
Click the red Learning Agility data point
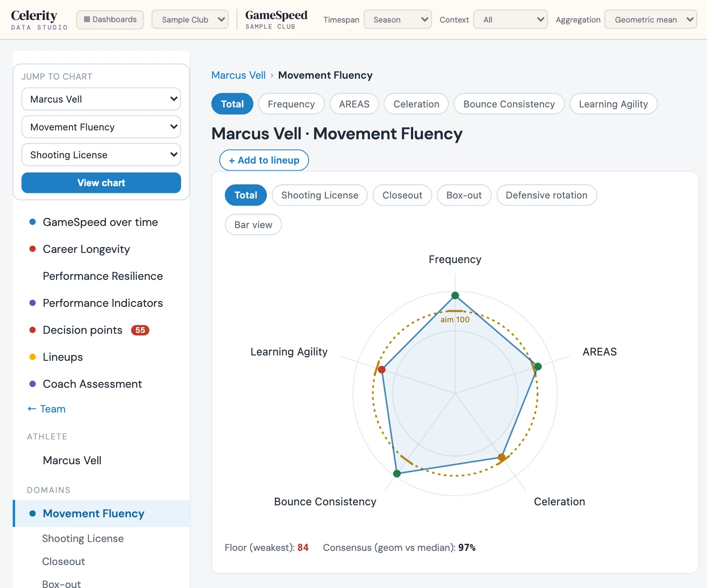(x=382, y=369)
